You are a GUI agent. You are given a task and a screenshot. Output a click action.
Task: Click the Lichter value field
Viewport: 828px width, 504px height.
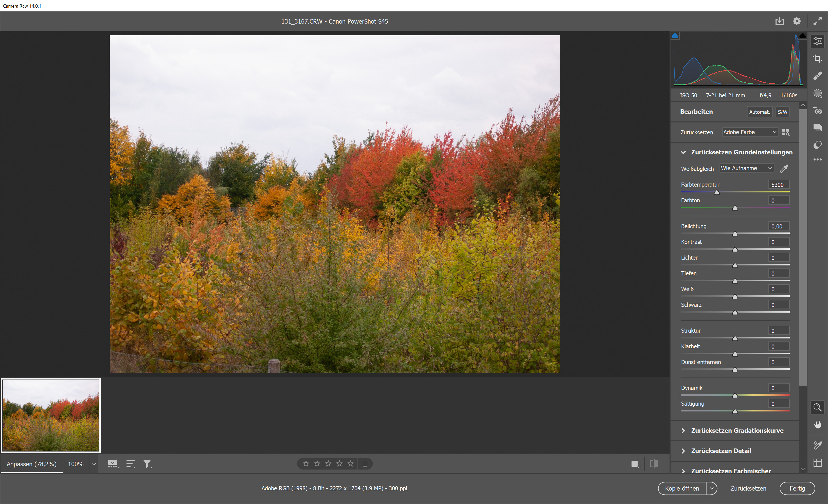tap(779, 257)
